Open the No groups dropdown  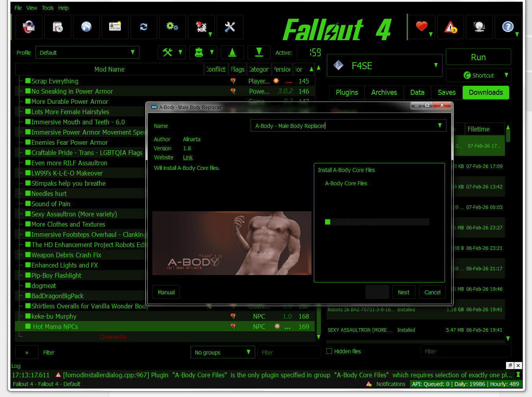point(222,352)
